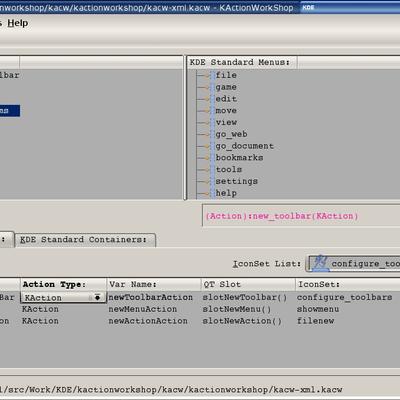Screen dimensions: 400x400
Task: Click the configure_toolbars iconset cell
Action: click(344, 297)
